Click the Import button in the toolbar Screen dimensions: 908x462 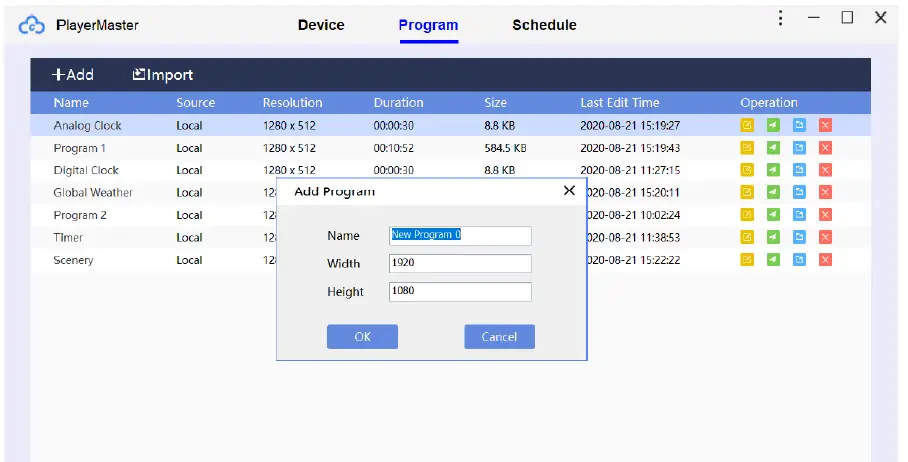pos(163,75)
